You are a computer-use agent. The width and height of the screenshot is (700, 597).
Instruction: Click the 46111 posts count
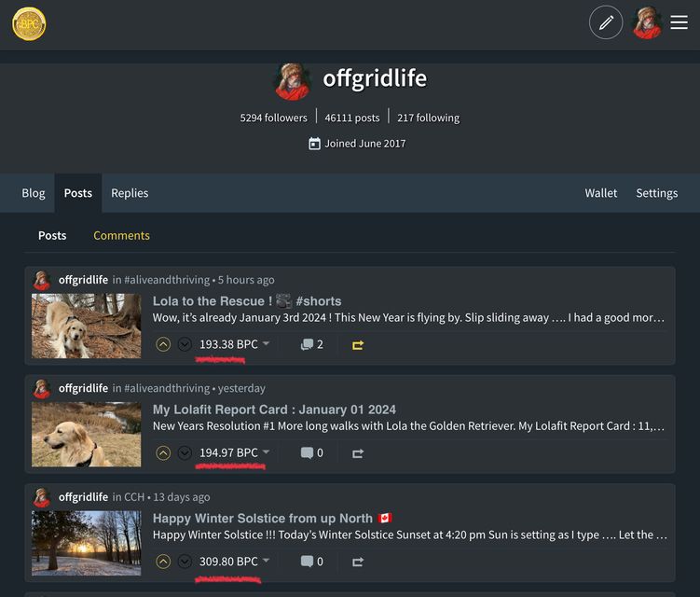point(352,118)
